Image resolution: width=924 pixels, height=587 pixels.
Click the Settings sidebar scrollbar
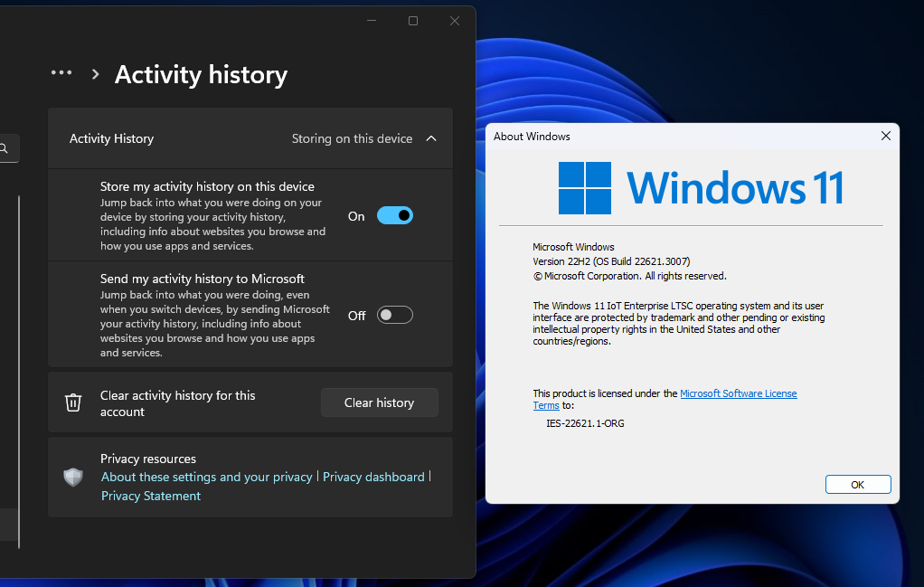click(x=19, y=372)
